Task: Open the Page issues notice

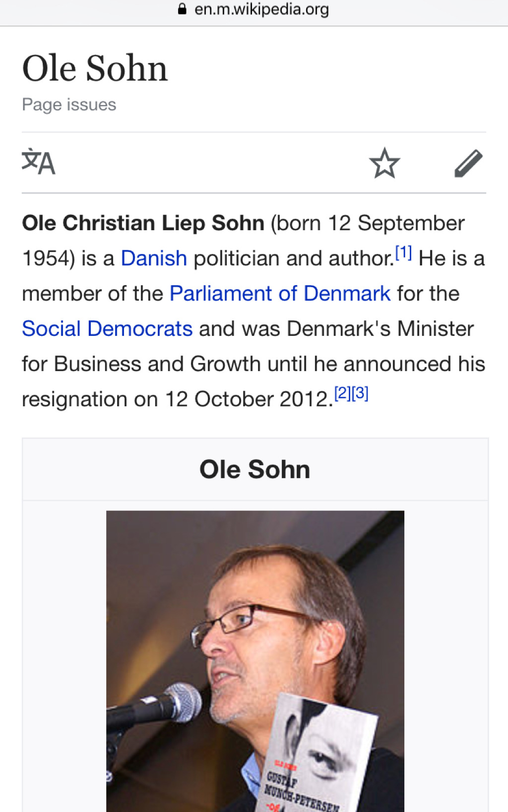Action: tap(69, 105)
